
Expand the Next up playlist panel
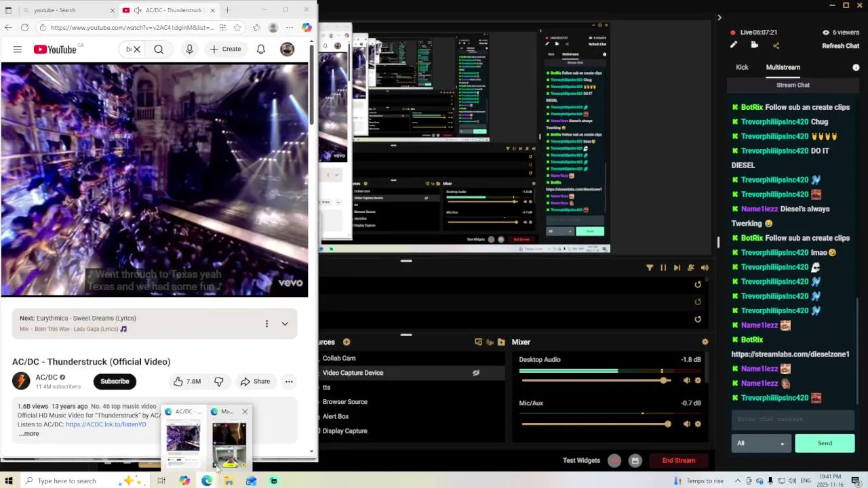point(285,323)
